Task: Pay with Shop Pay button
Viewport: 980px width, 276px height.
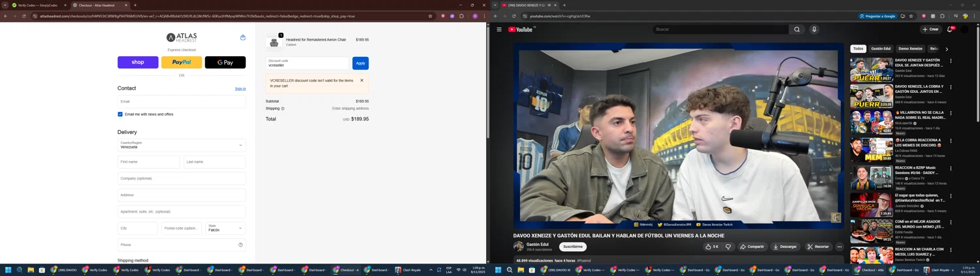Action: (x=138, y=62)
